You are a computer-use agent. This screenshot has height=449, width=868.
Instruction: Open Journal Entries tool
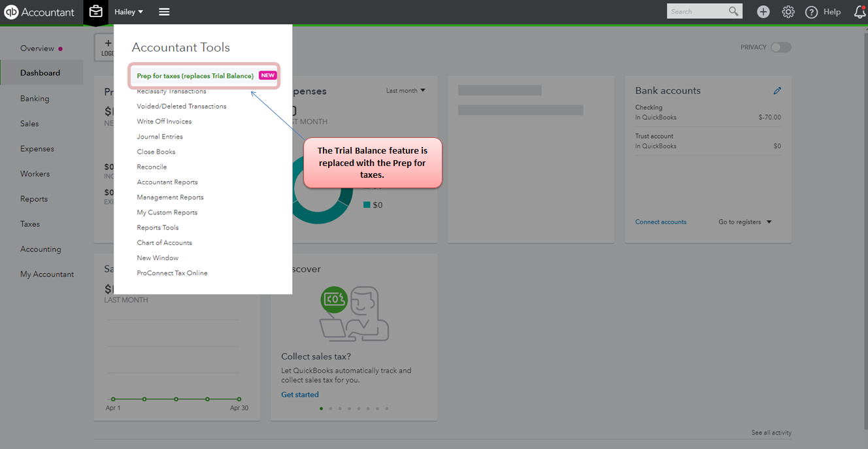tap(159, 137)
